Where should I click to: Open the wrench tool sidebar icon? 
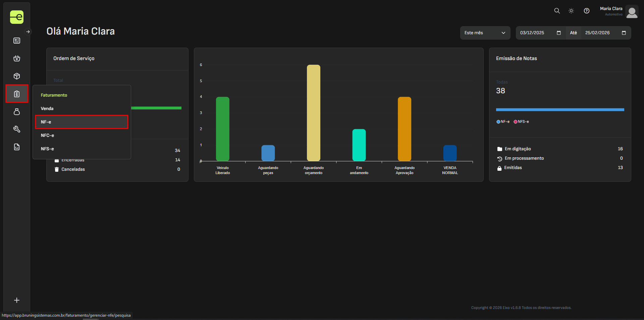point(17,129)
